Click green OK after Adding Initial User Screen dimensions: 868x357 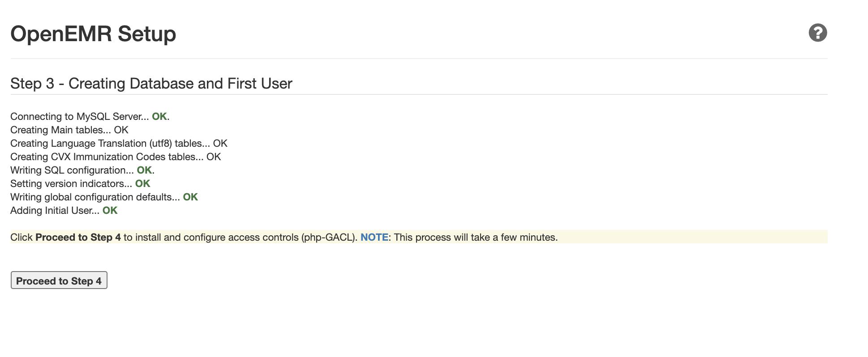110,211
